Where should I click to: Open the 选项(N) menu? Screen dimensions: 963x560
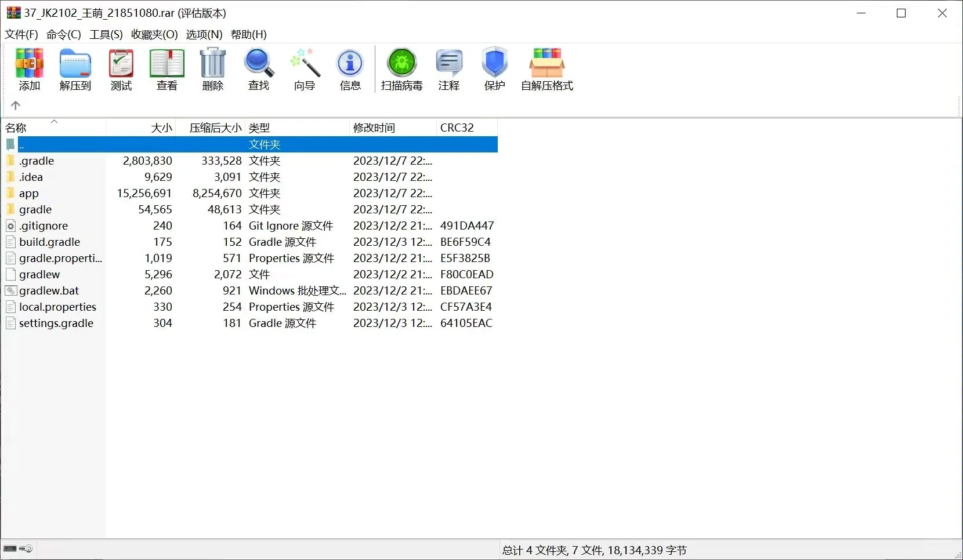coord(203,34)
